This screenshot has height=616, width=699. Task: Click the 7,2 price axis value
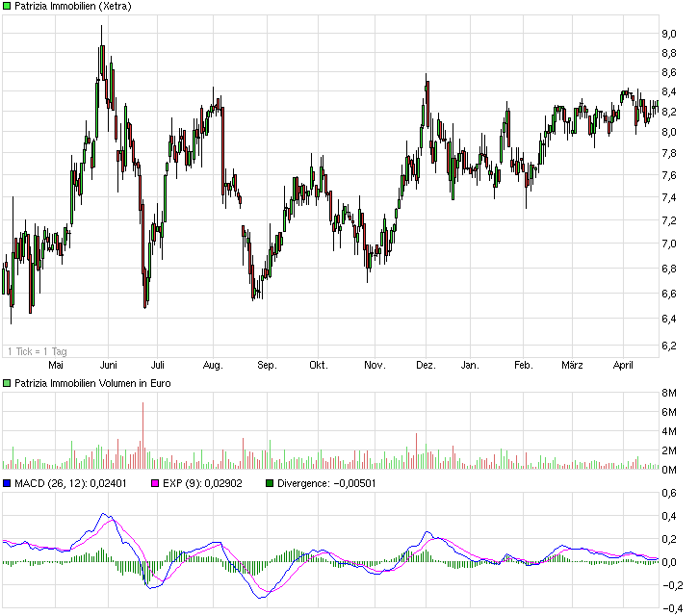coord(669,220)
